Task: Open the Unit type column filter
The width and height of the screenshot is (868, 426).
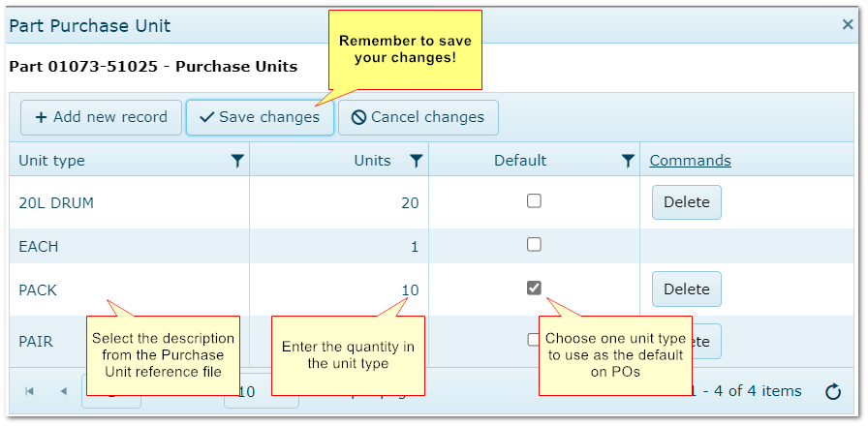Action: 237,161
